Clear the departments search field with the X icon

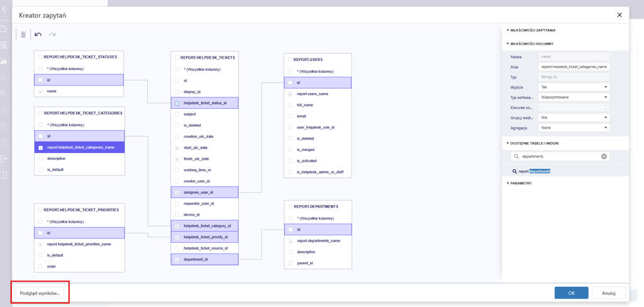point(604,156)
